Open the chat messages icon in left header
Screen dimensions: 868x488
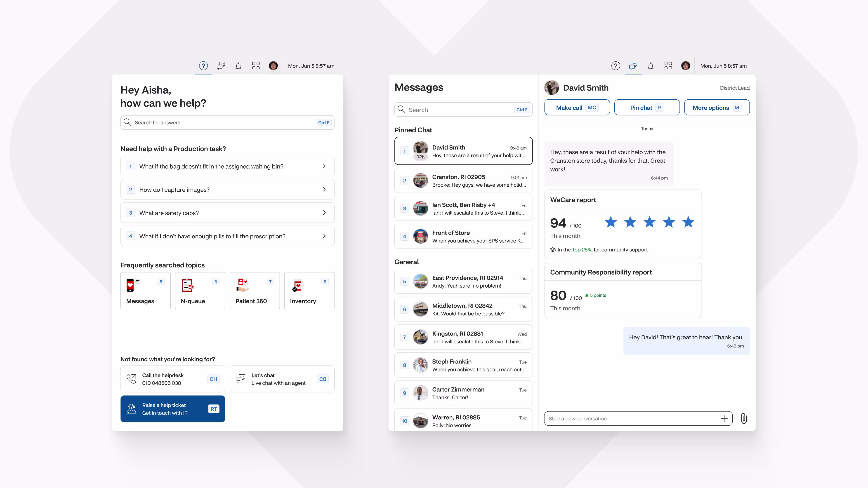coord(221,66)
